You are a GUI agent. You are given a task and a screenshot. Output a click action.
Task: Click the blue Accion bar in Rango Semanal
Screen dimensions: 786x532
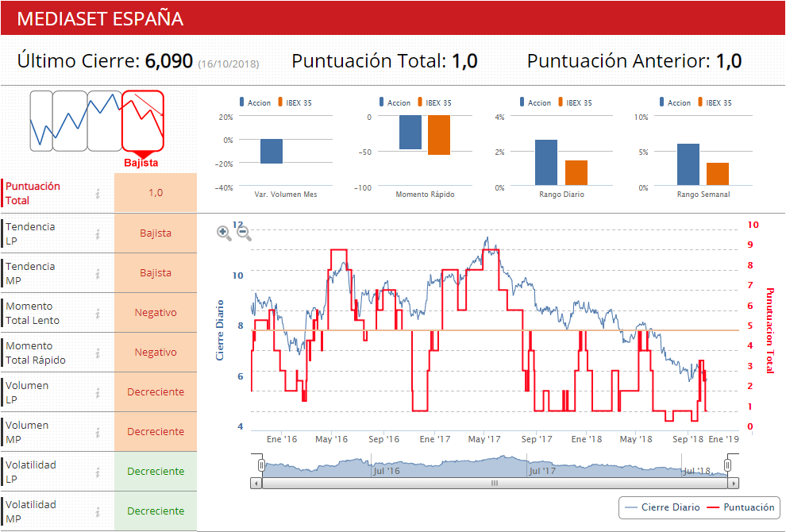click(688, 164)
